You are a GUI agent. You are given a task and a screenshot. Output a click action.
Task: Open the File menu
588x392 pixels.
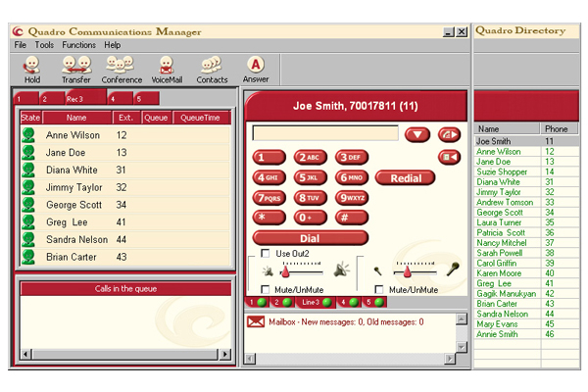tap(21, 45)
